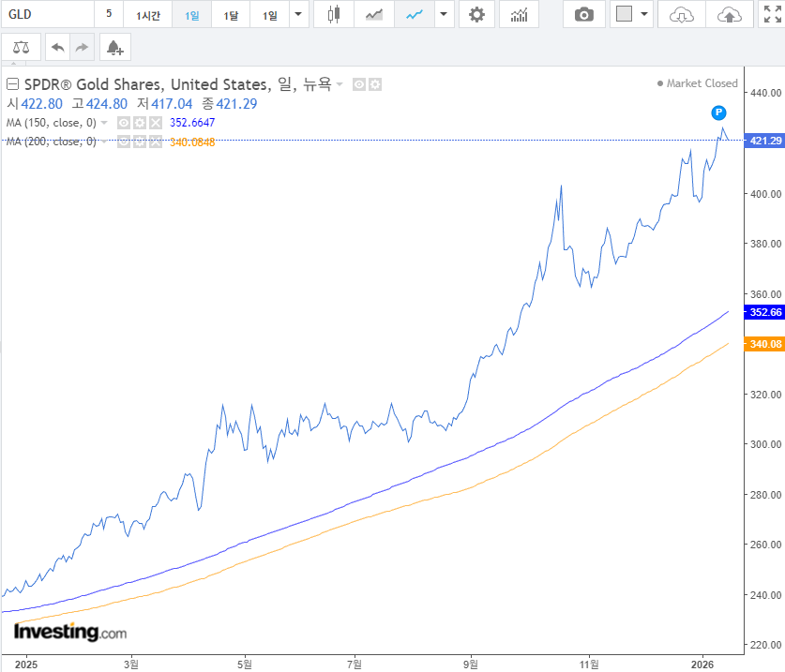This screenshot has width=785, height=672.
Task: Click the 2025 date axis label
Action: pyautogui.click(x=26, y=664)
